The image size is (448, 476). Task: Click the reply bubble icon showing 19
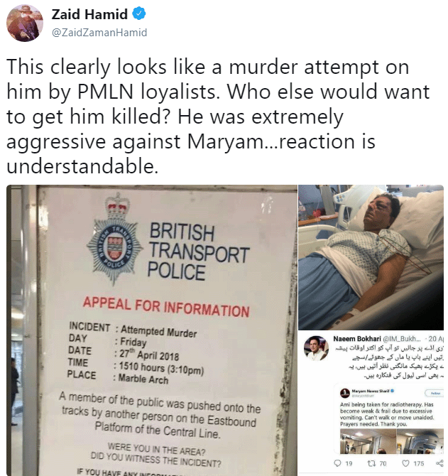pyautogui.click(x=337, y=463)
